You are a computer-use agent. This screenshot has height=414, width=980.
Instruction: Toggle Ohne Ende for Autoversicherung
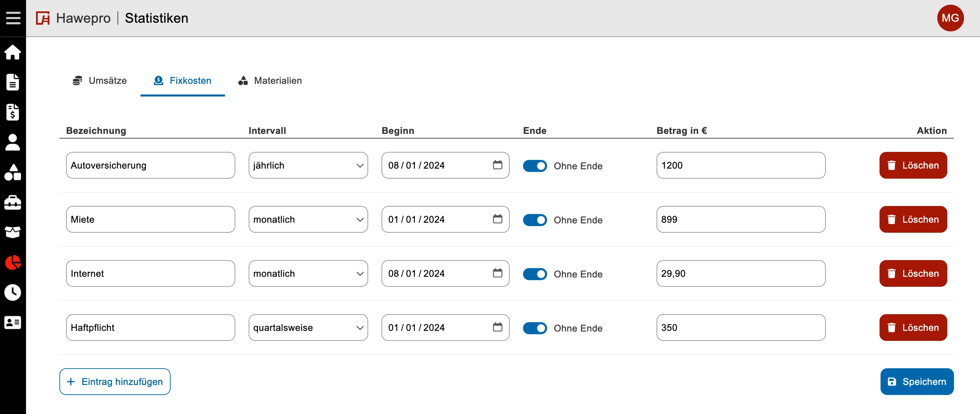pos(535,166)
